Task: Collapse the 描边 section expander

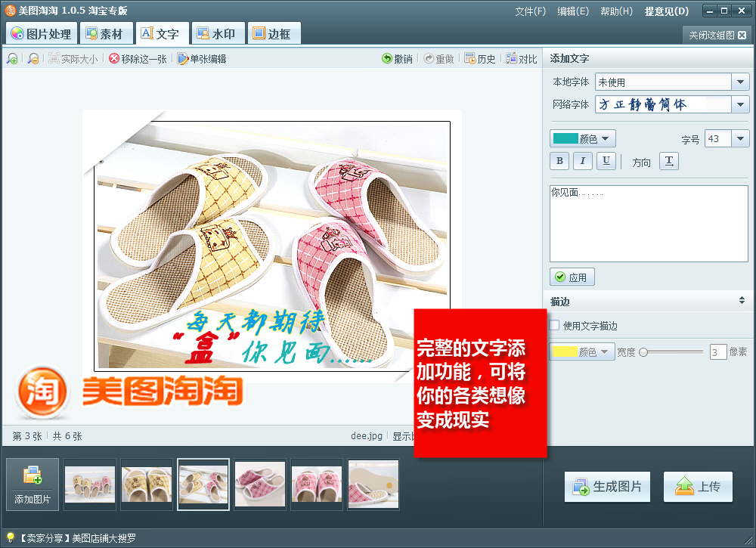Action: coord(742,301)
